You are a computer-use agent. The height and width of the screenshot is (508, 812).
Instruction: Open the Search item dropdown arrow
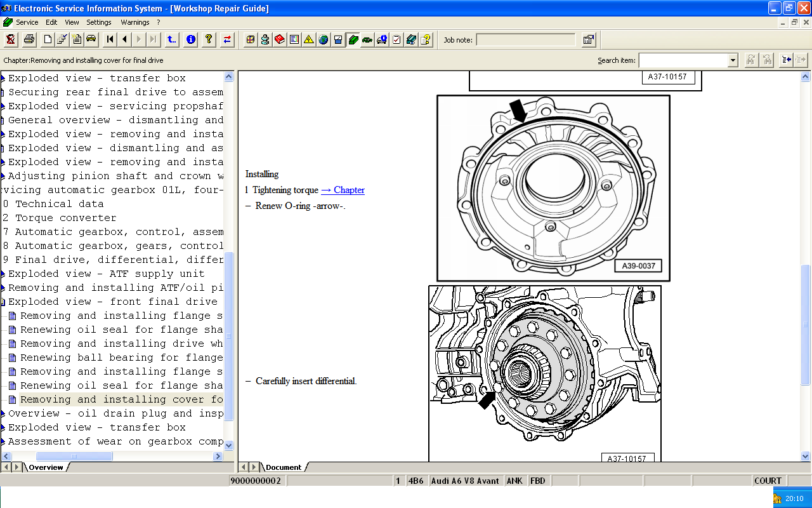(x=733, y=60)
